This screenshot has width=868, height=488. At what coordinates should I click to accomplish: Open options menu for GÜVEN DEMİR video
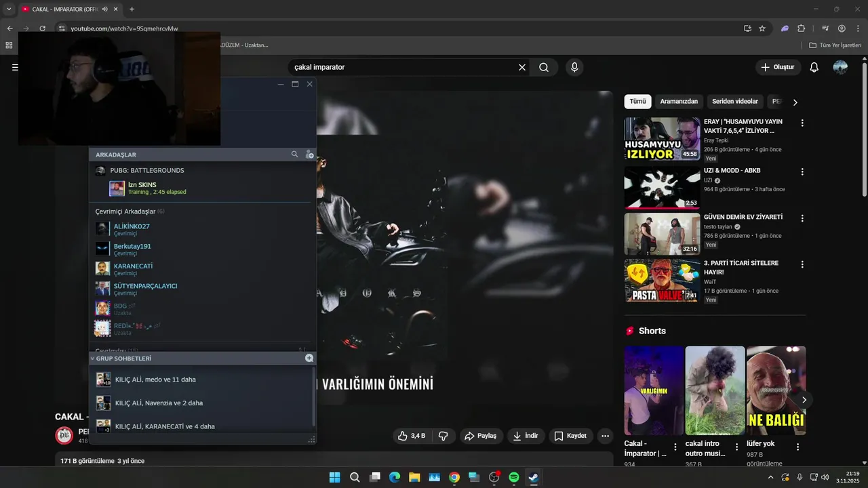802,218
